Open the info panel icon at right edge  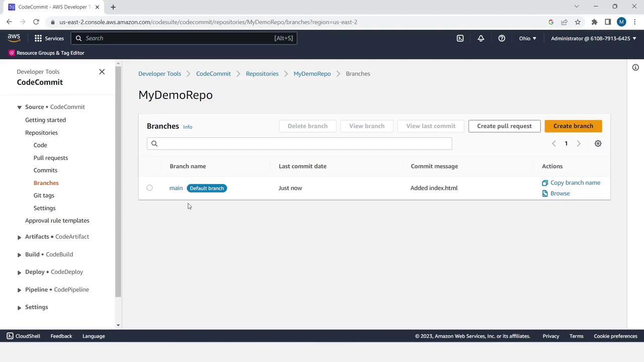635,67
